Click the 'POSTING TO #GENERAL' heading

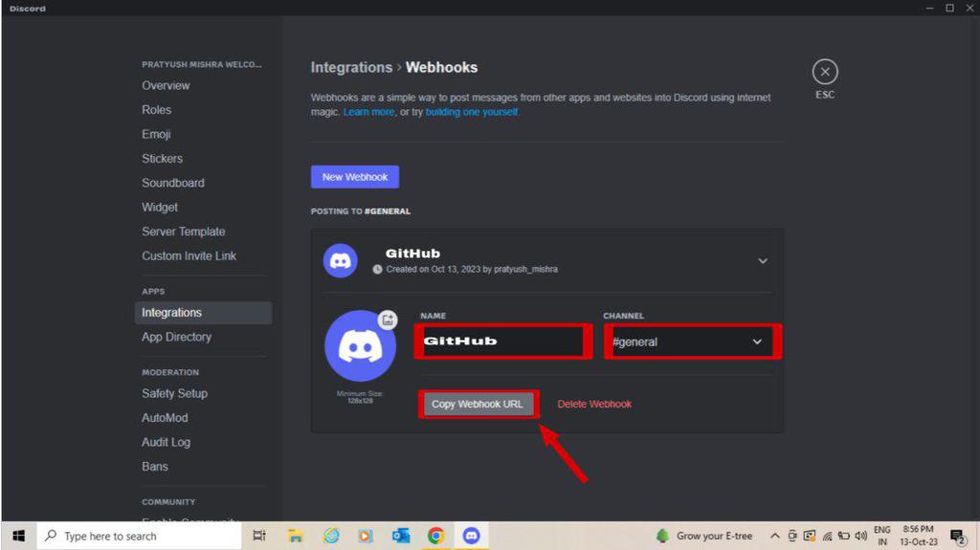[x=361, y=211]
